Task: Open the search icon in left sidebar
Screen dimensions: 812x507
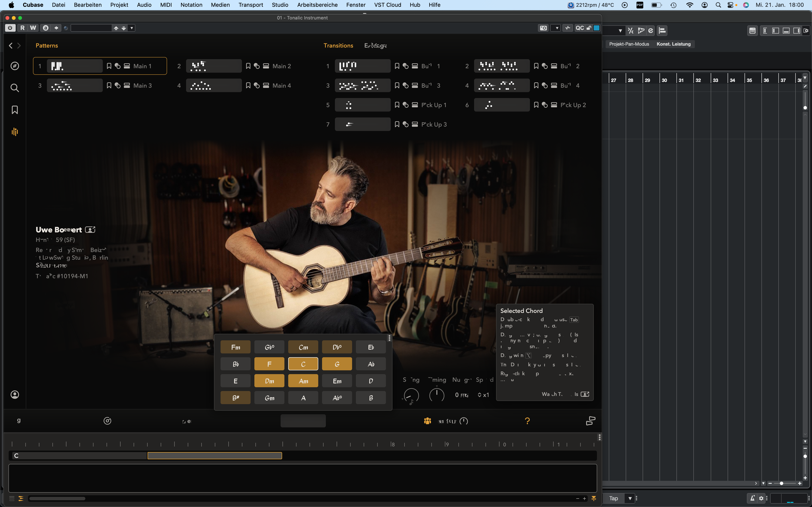Action: pyautogui.click(x=15, y=88)
